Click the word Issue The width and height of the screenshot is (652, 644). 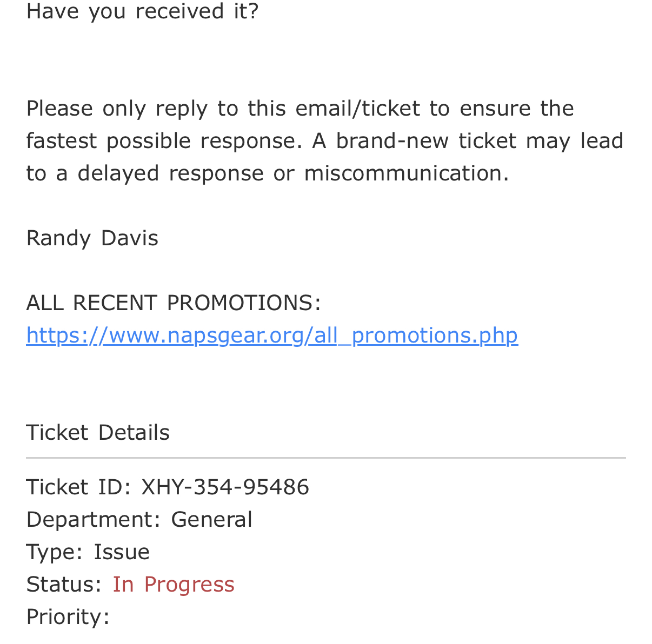coord(122,552)
